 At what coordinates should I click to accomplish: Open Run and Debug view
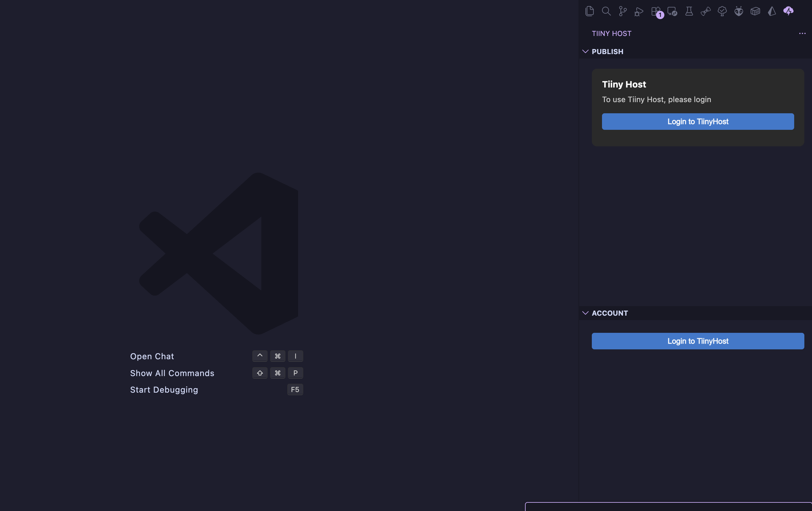pyautogui.click(x=639, y=12)
